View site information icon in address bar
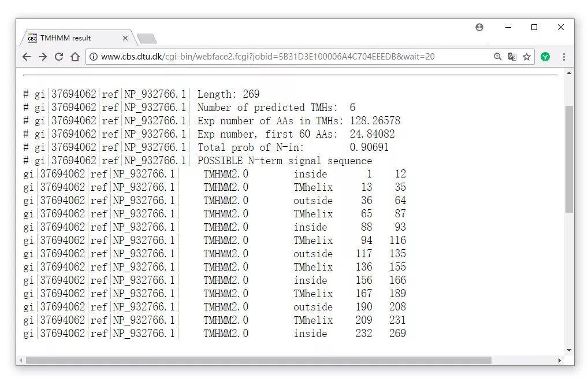The height and width of the screenshot is (385, 588). (x=94, y=57)
